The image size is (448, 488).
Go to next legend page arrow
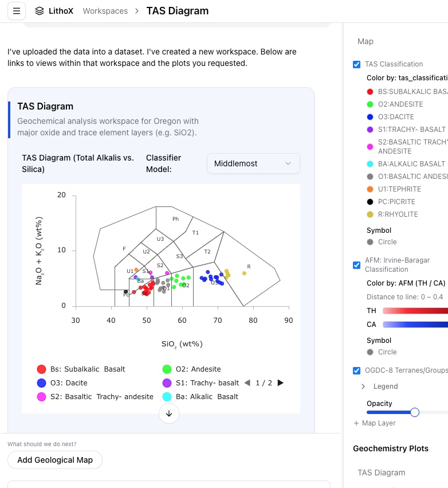coord(280,383)
